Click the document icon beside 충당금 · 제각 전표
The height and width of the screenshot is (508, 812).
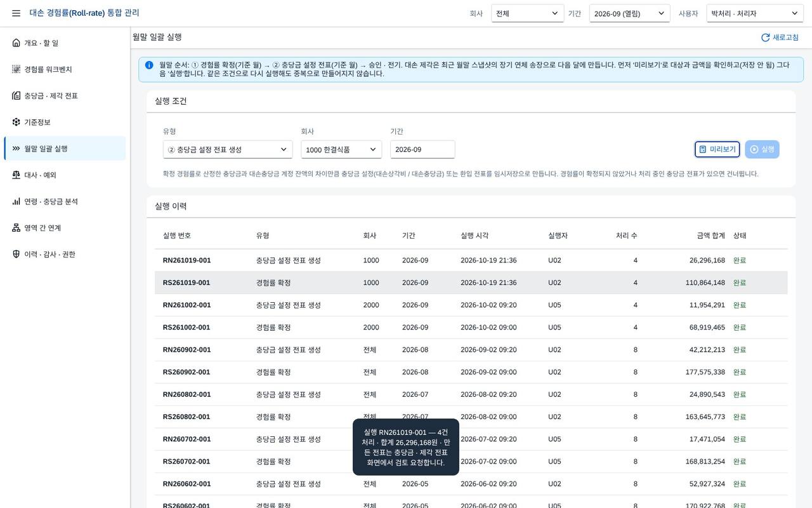16,96
